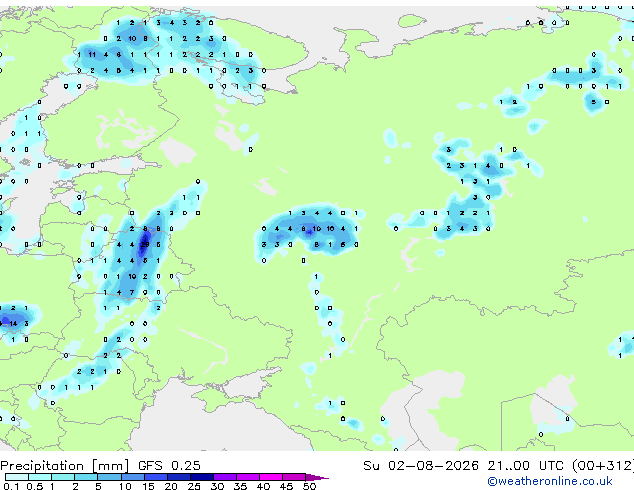This screenshot has width=634, height=490.
Task: Click the '35' legend scale label
Action: click(x=240, y=486)
